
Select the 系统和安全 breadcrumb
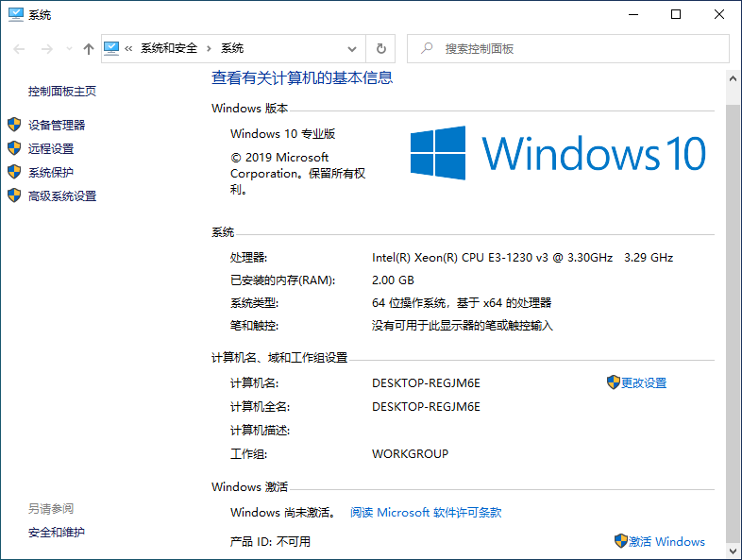click(x=169, y=49)
